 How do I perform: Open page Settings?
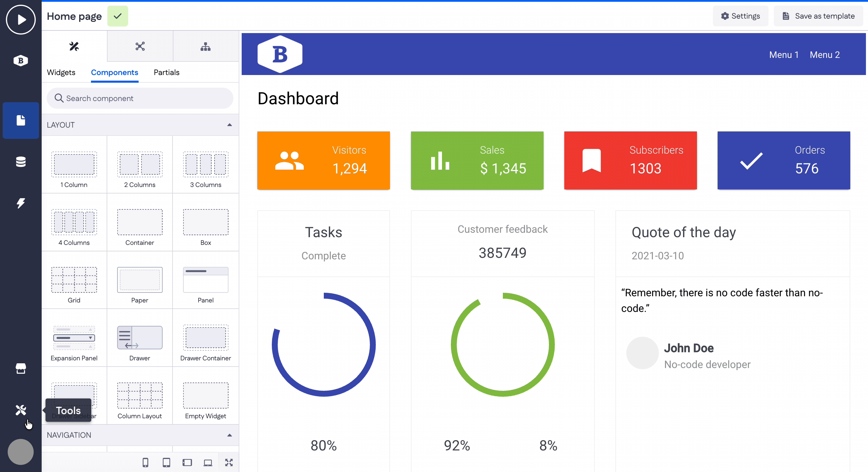click(740, 16)
